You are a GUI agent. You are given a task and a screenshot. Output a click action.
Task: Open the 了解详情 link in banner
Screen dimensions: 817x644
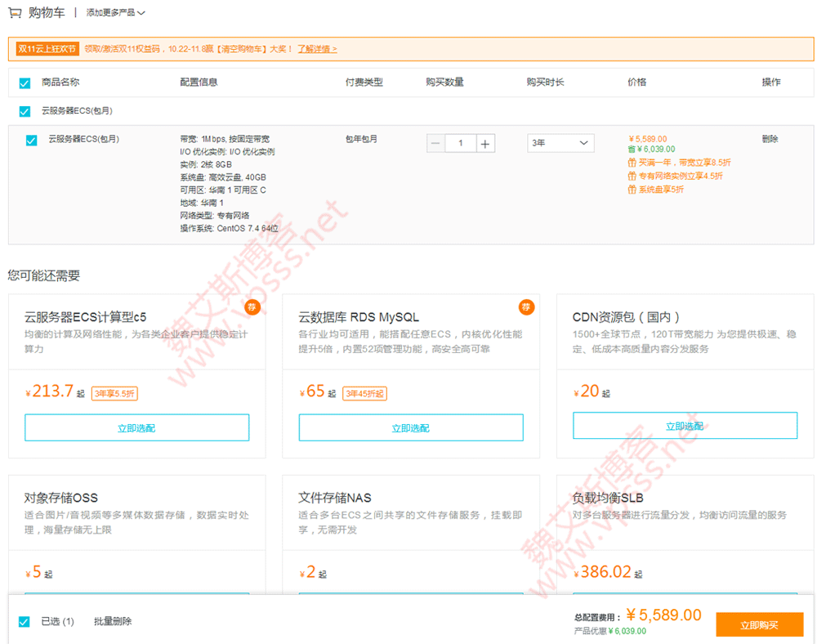(317, 49)
